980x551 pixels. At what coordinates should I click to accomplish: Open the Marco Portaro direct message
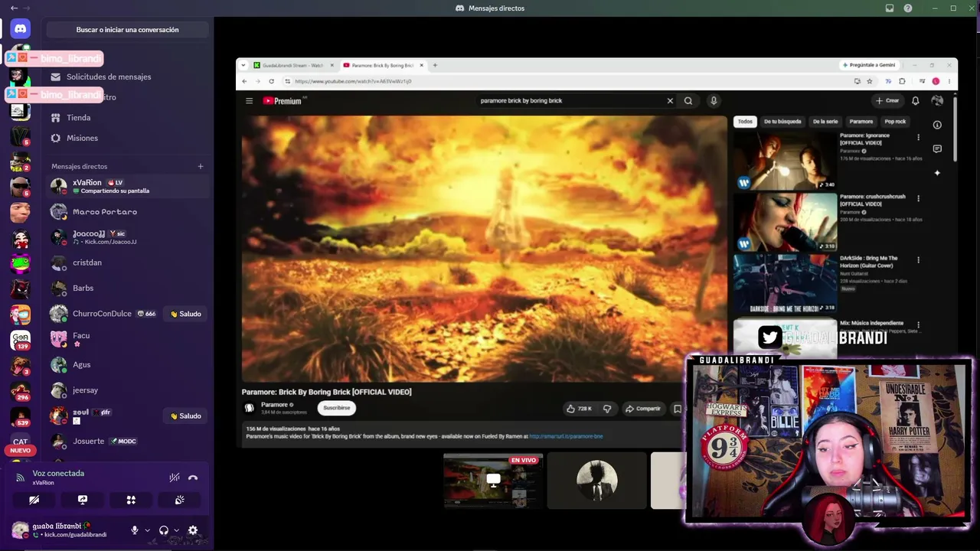(127, 212)
